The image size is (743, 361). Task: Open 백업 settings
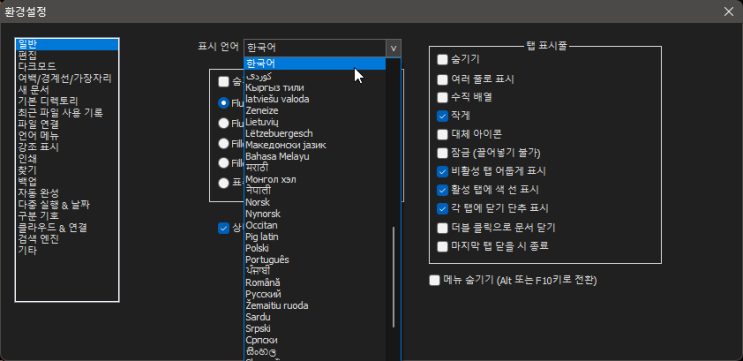pos(67,181)
